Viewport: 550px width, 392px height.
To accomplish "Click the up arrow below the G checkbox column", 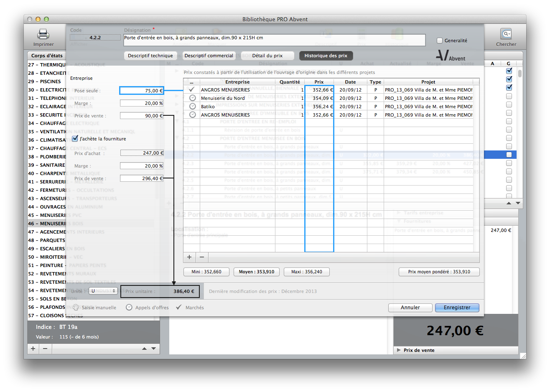I will tap(509, 203).
